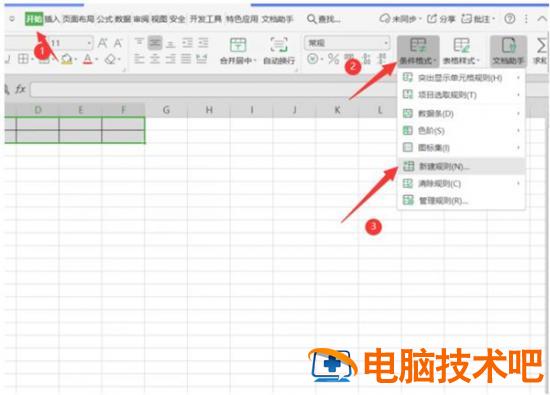The height and width of the screenshot is (395, 550).
Task: Open the 表格样式 table style dropdown
Action: point(461,51)
